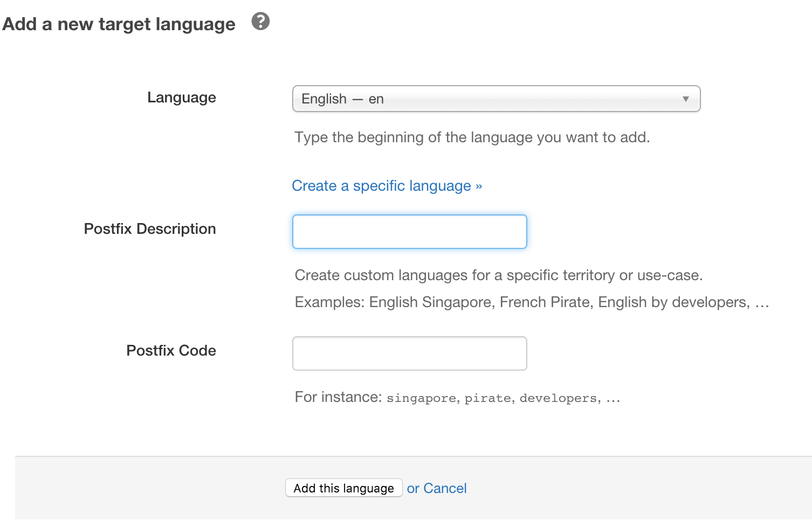Click the Examples: English Singapore, French Pirate text
The image size is (812, 528).
532,302
